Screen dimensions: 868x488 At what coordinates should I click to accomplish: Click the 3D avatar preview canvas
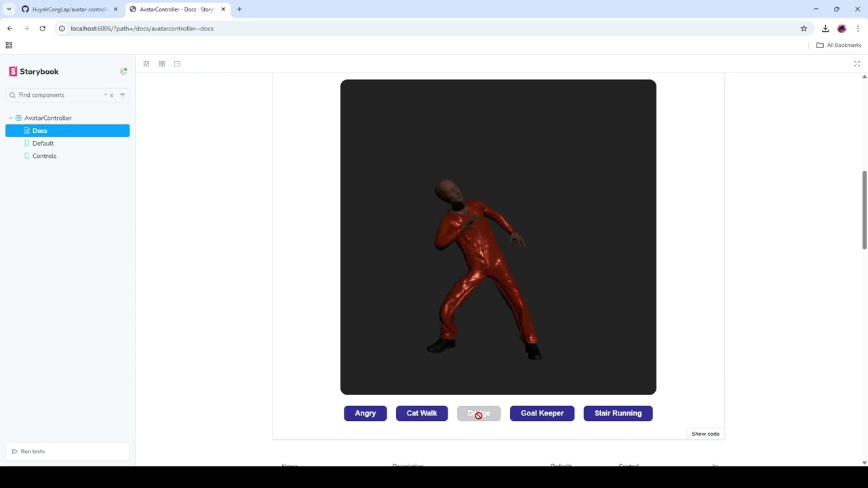click(x=498, y=237)
